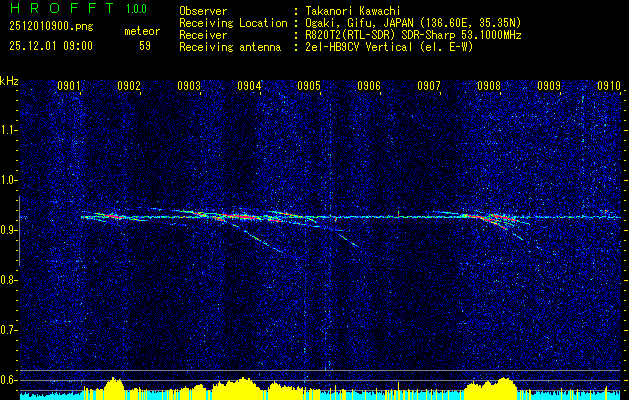Click the 0904 time marker
This screenshot has height=400, width=629.
[249, 85]
